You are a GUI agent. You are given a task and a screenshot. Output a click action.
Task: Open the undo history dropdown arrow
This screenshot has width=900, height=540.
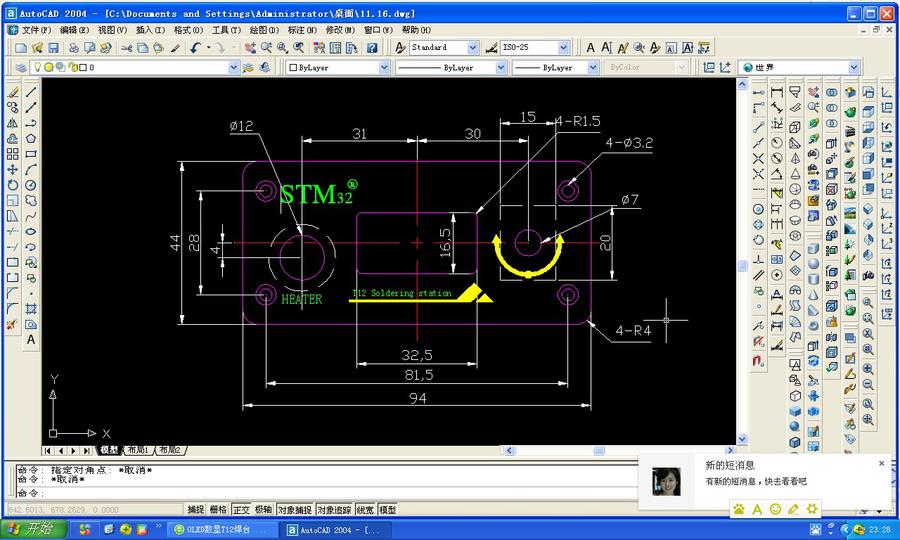(x=208, y=48)
